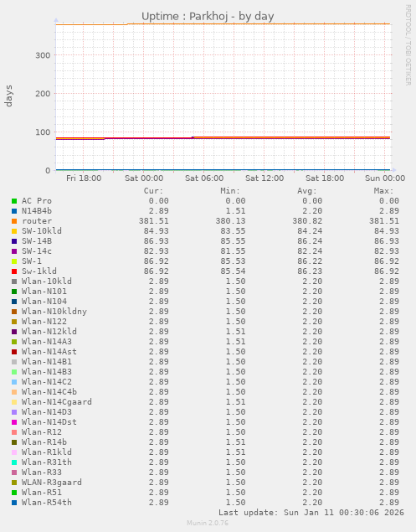
Task: Select the 'Wlan-N122' legend label
Action: tap(44, 322)
